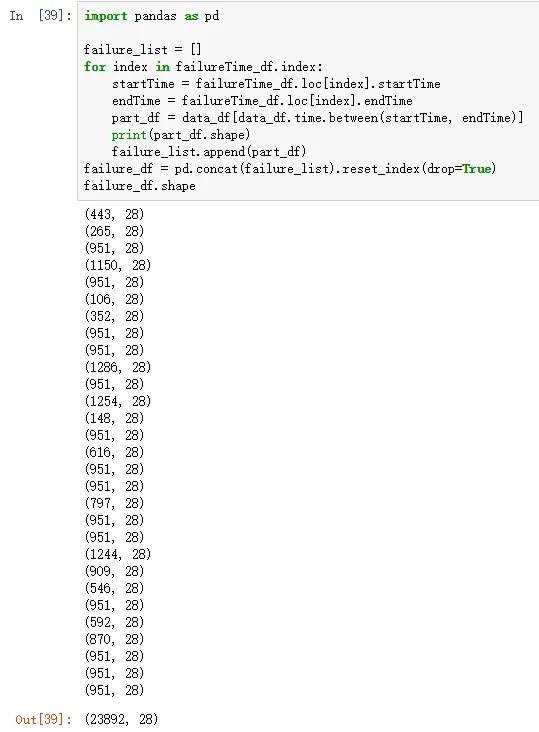Image resolution: width=539 pixels, height=732 pixels.
Task: Click the failure_list = [] code line
Action: point(142,49)
